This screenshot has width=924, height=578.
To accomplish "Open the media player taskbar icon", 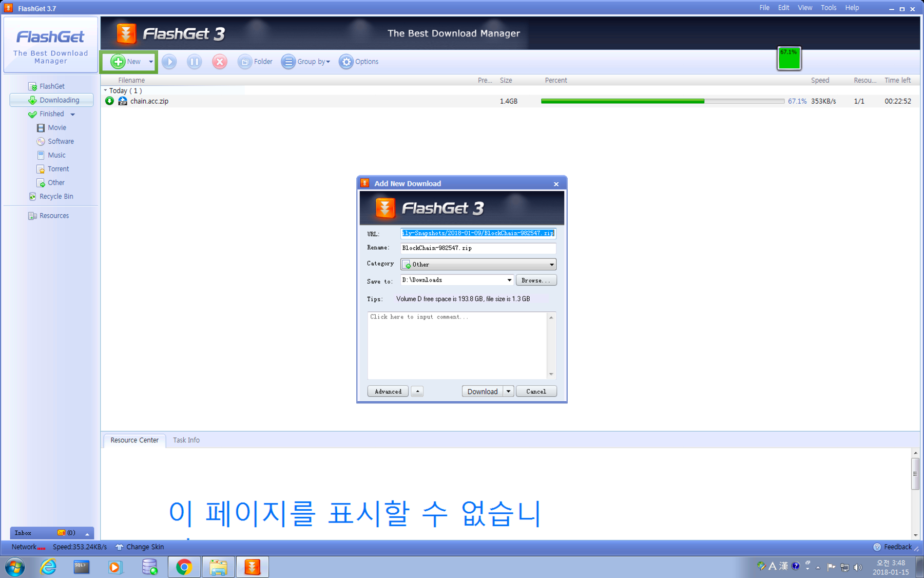I will click(x=115, y=567).
